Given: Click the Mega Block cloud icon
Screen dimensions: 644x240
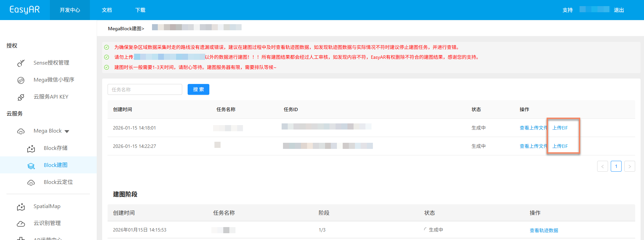Looking at the screenshot, I should click(x=21, y=132).
